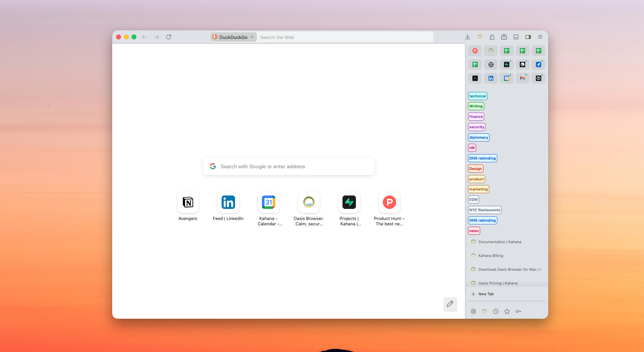Select the Writing tag
This screenshot has height=352, width=644.
click(476, 106)
